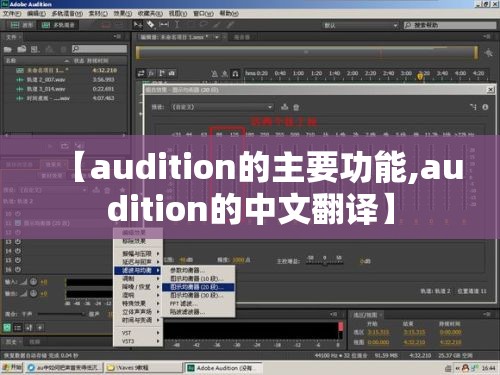Viewport: 500px width, 375px height.
Task: Click the sort arrow in the Files column header
Action: (67, 61)
